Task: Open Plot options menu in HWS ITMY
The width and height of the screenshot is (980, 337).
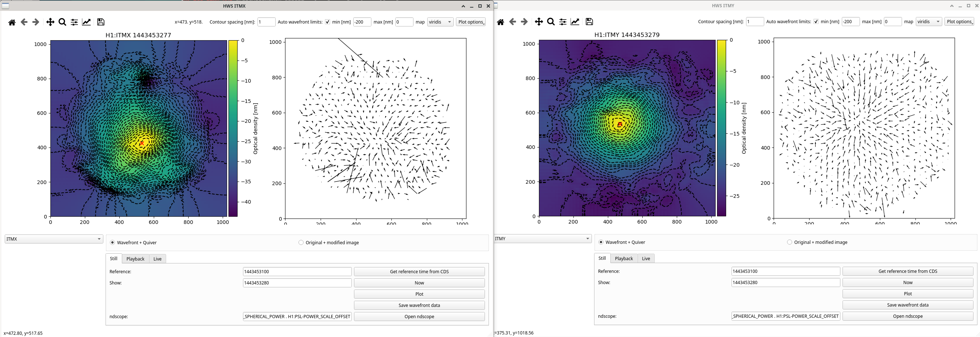Action: (959, 22)
